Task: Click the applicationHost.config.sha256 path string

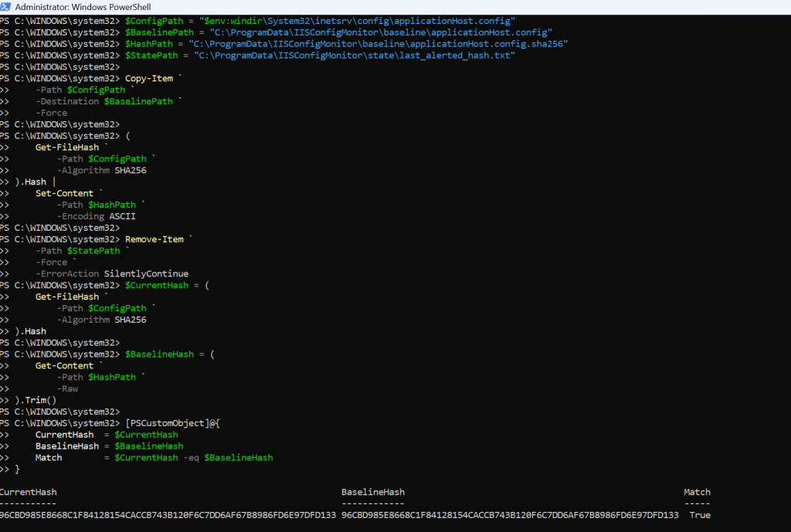Action: (x=378, y=44)
